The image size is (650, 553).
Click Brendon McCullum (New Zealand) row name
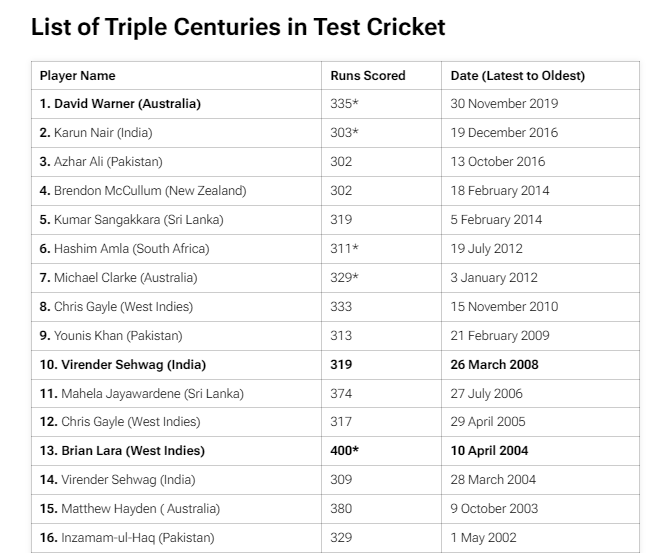[x=143, y=191]
